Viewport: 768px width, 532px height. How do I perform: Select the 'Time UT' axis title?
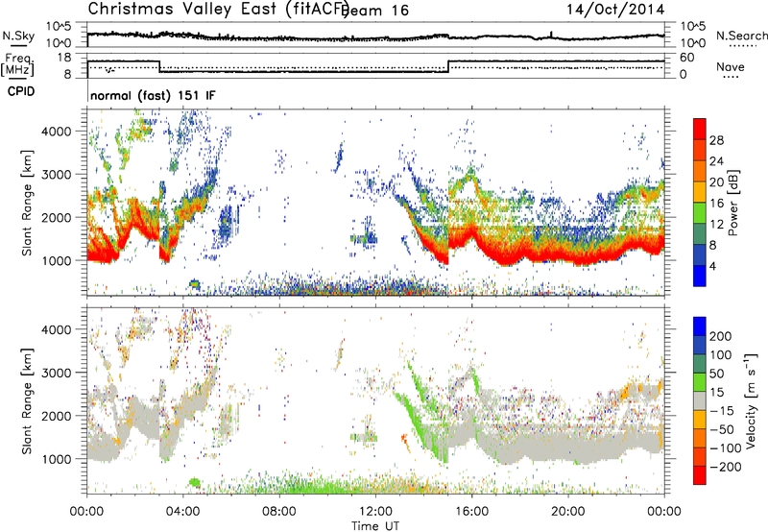click(375, 526)
